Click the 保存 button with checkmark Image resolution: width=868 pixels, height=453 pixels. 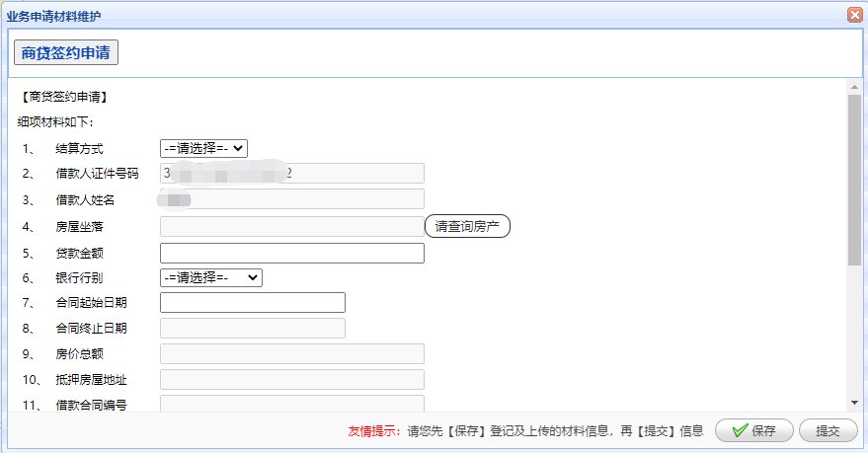753,431
